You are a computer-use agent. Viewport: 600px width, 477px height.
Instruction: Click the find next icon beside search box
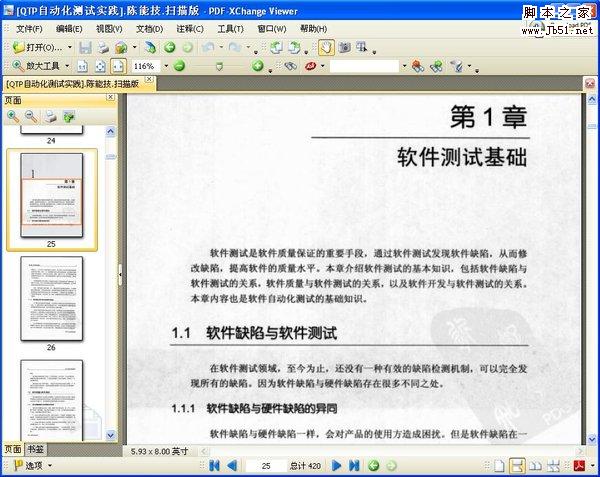coord(436,66)
